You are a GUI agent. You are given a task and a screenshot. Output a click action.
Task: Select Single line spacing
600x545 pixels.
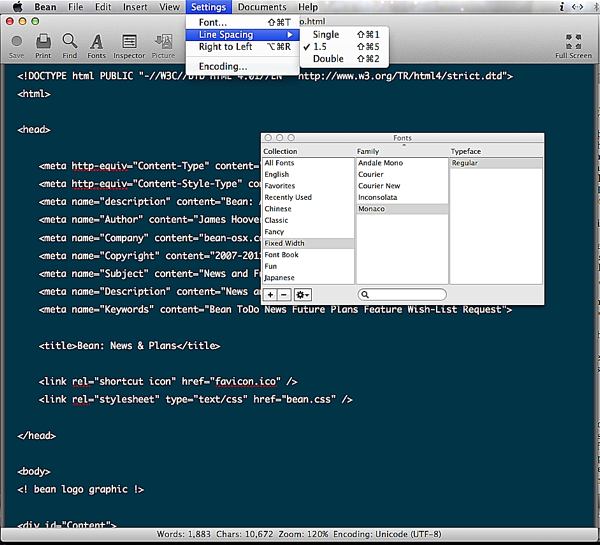(344, 34)
